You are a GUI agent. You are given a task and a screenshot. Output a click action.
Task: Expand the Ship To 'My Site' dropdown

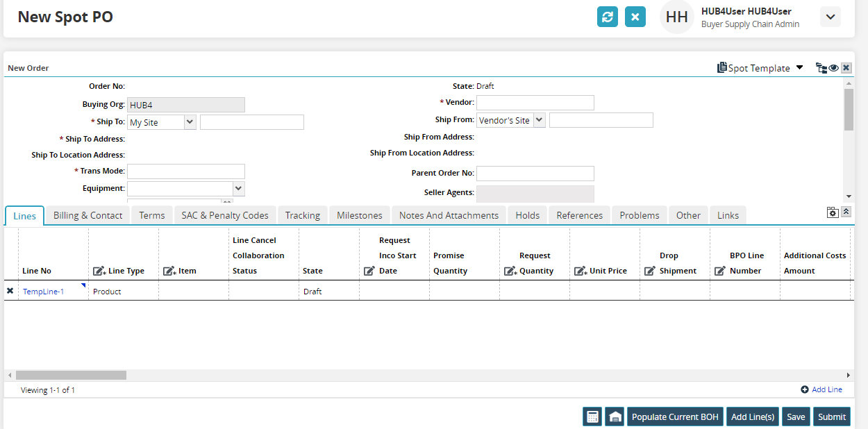[x=190, y=122]
